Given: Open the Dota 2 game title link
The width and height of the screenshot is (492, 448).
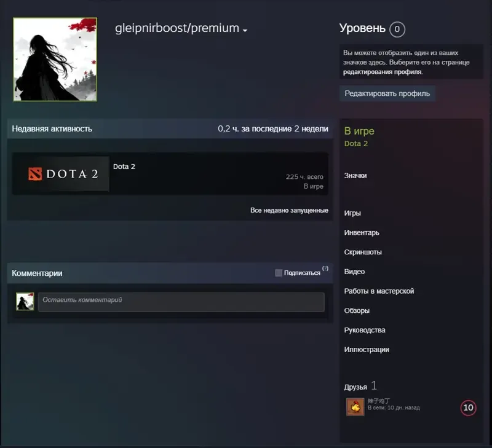Looking at the screenshot, I should (x=124, y=167).
